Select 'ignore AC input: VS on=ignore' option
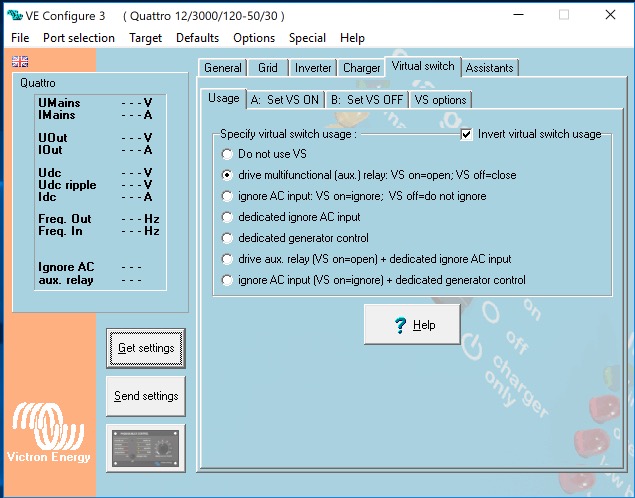 tap(227, 196)
